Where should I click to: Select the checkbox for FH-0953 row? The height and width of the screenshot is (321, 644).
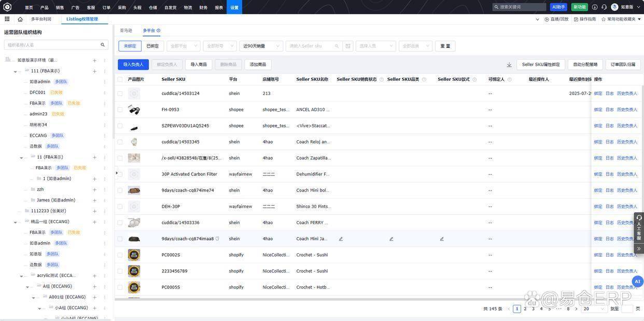(120, 110)
